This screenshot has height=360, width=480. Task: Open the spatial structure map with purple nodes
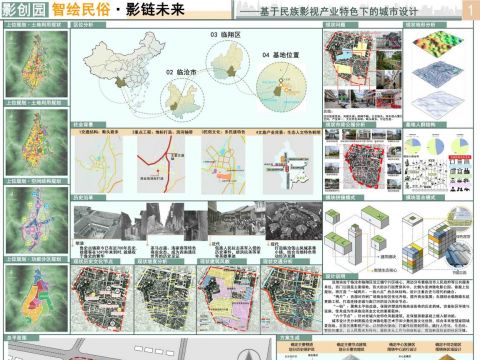pos(36,220)
